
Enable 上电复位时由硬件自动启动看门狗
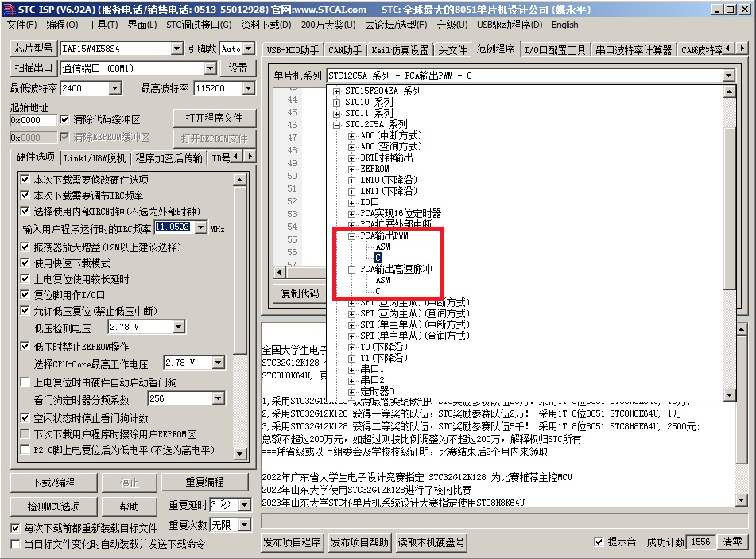click(25, 382)
